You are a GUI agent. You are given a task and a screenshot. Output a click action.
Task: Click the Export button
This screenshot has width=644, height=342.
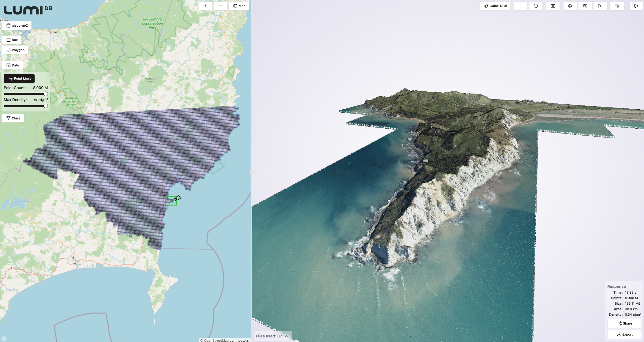click(x=624, y=334)
